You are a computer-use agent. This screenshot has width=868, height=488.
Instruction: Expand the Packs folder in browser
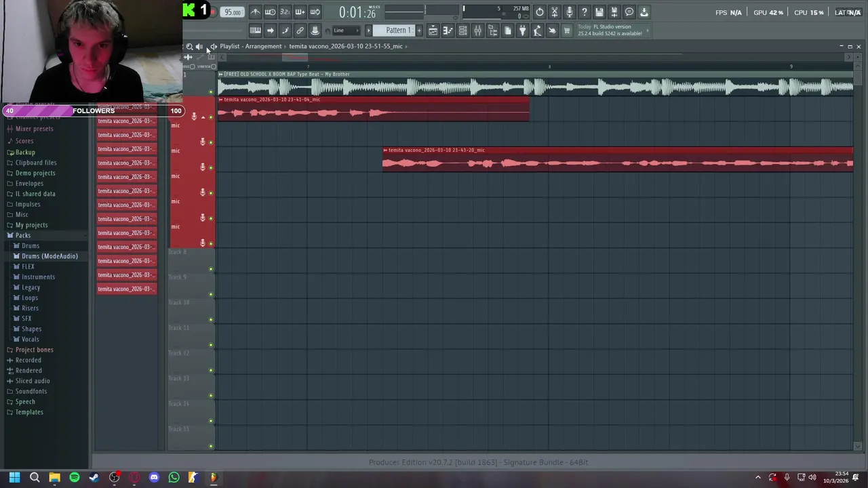tap(22, 235)
